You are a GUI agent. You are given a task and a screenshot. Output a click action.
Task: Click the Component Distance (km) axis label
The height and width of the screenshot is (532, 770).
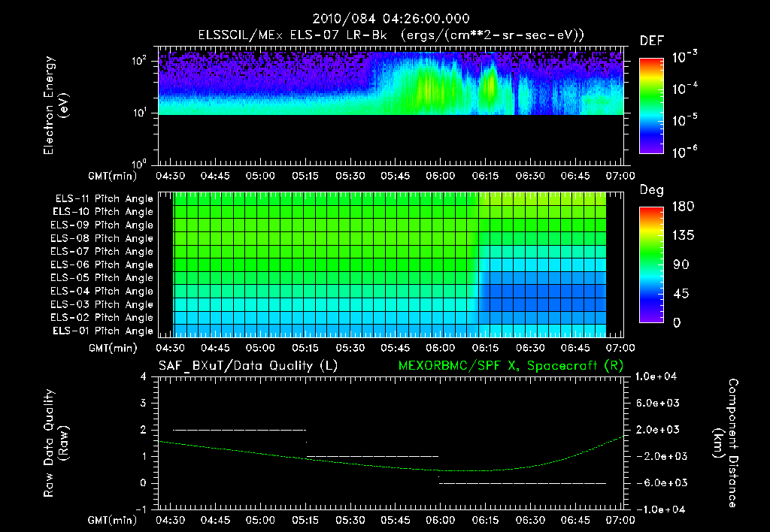(726, 443)
